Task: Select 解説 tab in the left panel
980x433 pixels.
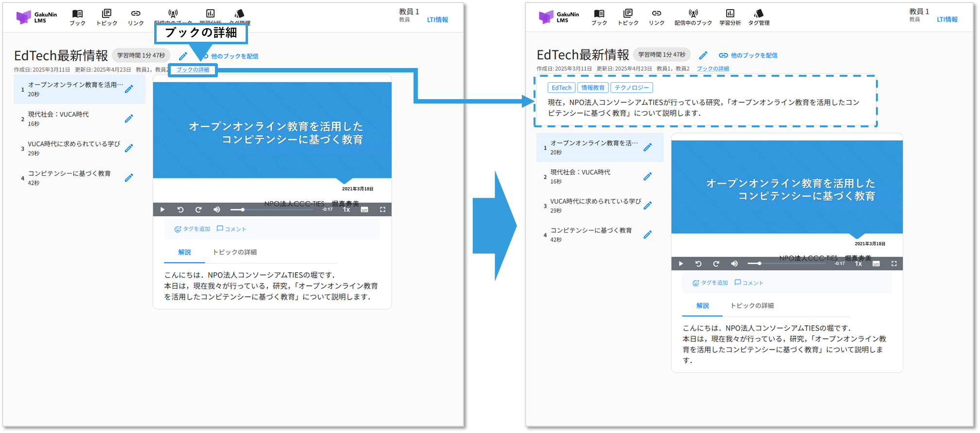Action: coord(184,252)
